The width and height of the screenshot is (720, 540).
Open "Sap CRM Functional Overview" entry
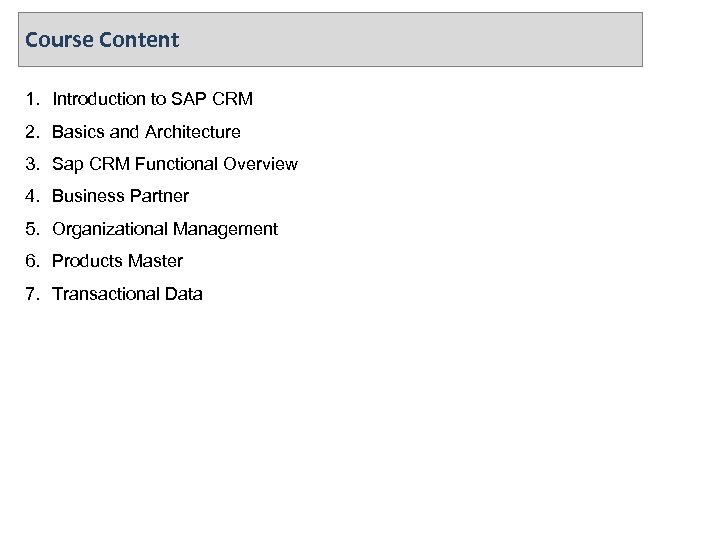(174, 164)
